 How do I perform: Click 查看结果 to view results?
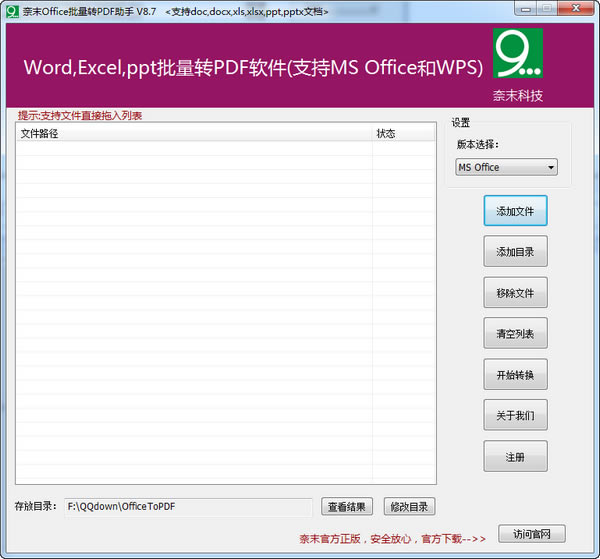347,507
